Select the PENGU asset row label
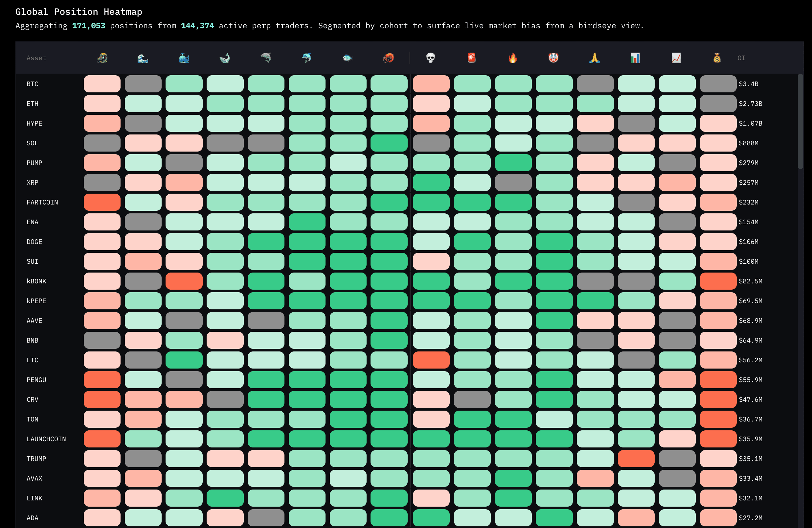The height and width of the screenshot is (528, 812). pyautogui.click(x=36, y=380)
